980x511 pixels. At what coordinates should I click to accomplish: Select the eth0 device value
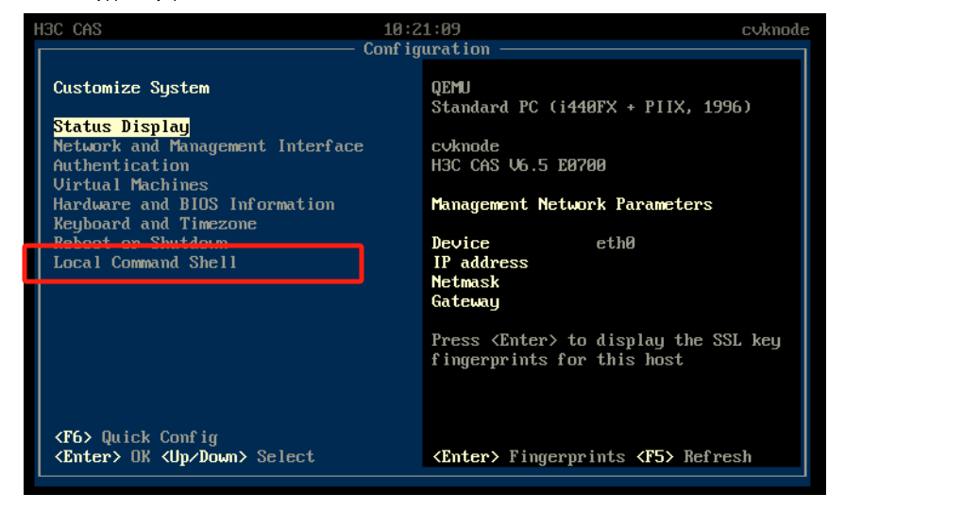[x=615, y=244]
